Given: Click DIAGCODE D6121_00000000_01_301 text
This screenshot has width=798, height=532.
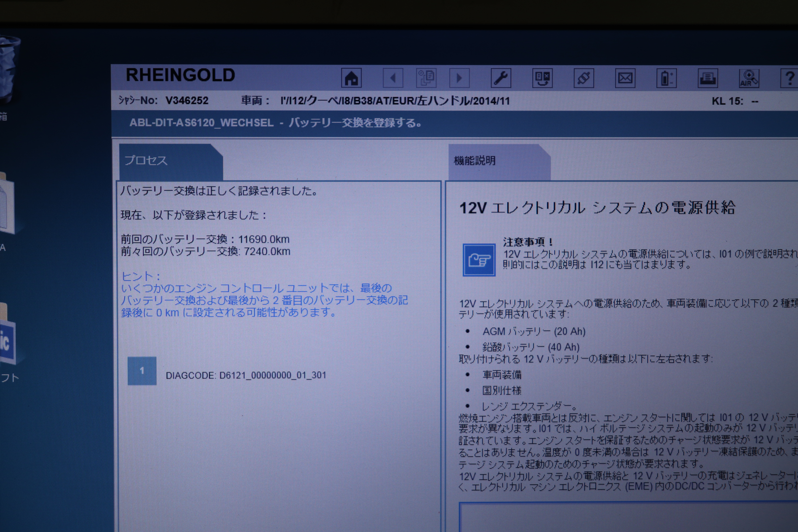Looking at the screenshot, I should 246,375.
